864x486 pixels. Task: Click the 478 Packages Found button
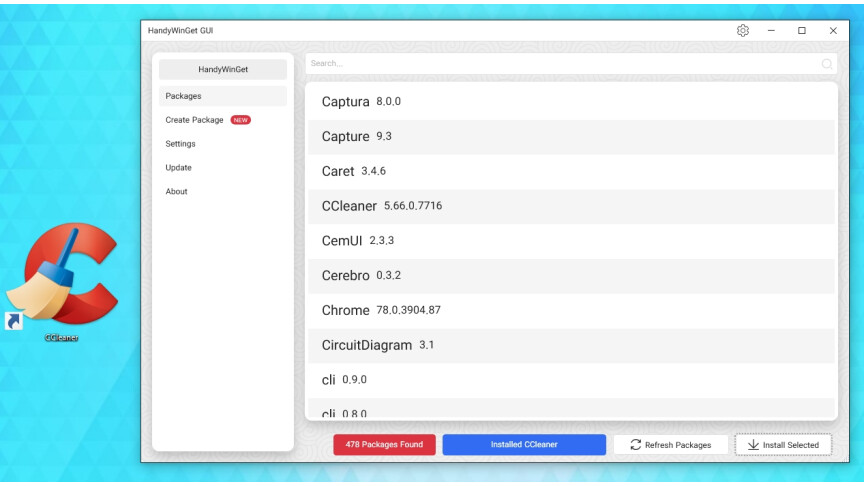click(x=384, y=445)
